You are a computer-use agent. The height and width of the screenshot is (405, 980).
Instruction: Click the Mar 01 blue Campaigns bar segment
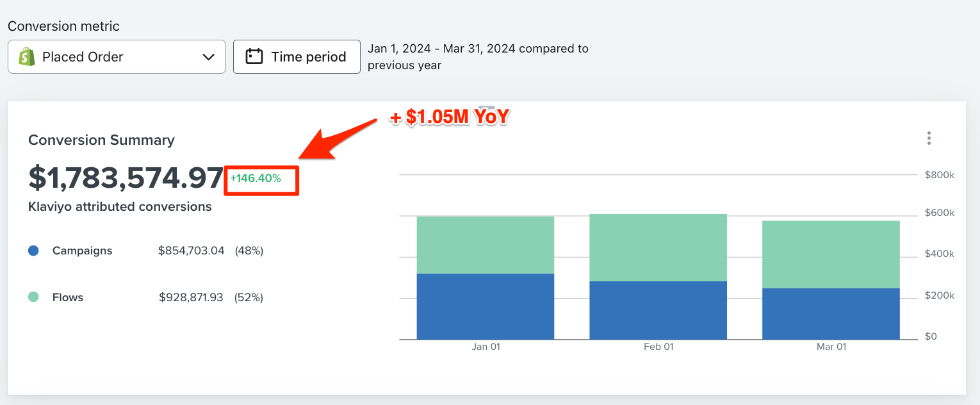831,313
